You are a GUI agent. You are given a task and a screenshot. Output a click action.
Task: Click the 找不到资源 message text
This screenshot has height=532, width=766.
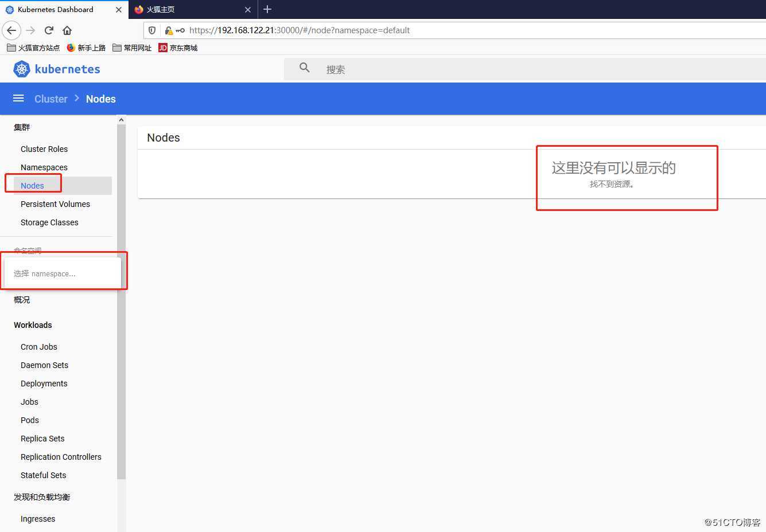[x=612, y=184]
